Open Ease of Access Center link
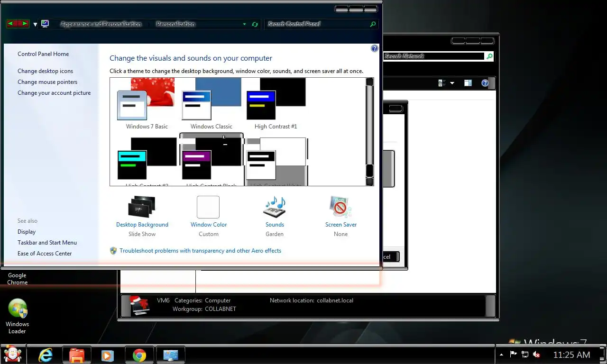This screenshot has width=607, height=364. click(45, 254)
